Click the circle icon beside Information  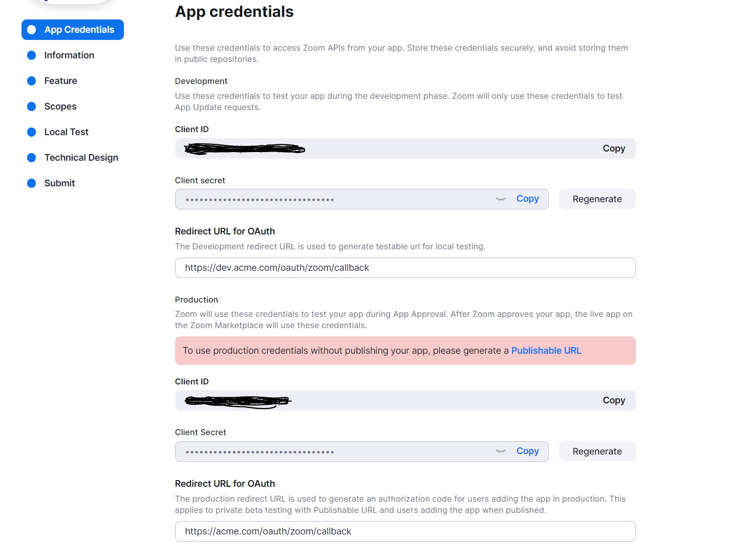pyautogui.click(x=32, y=55)
